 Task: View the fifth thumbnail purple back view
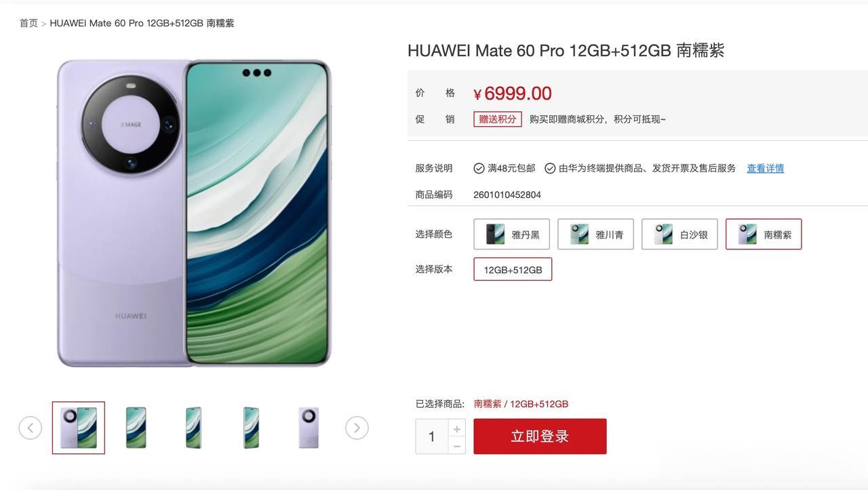click(309, 428)
